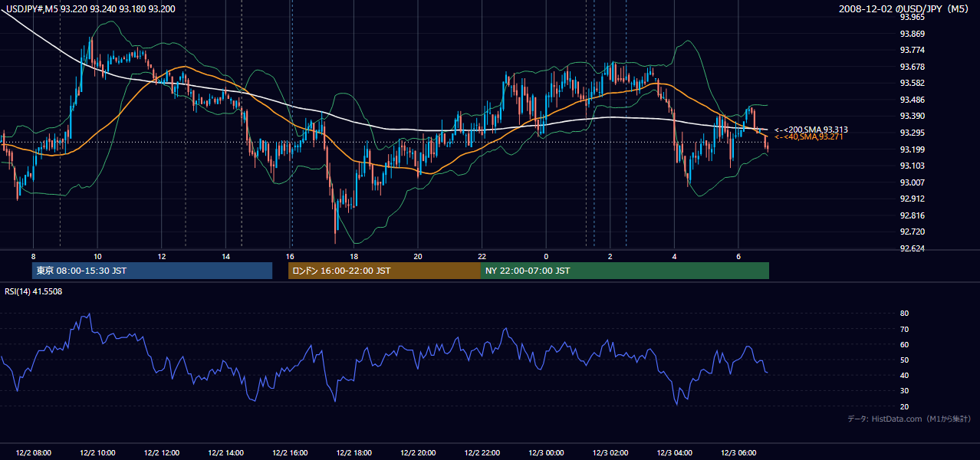This screenshot has height=460, width=980.
Task: Click the 12/3 02:00 time axis label
Action: pyautogui.click(x=610, y=453)
